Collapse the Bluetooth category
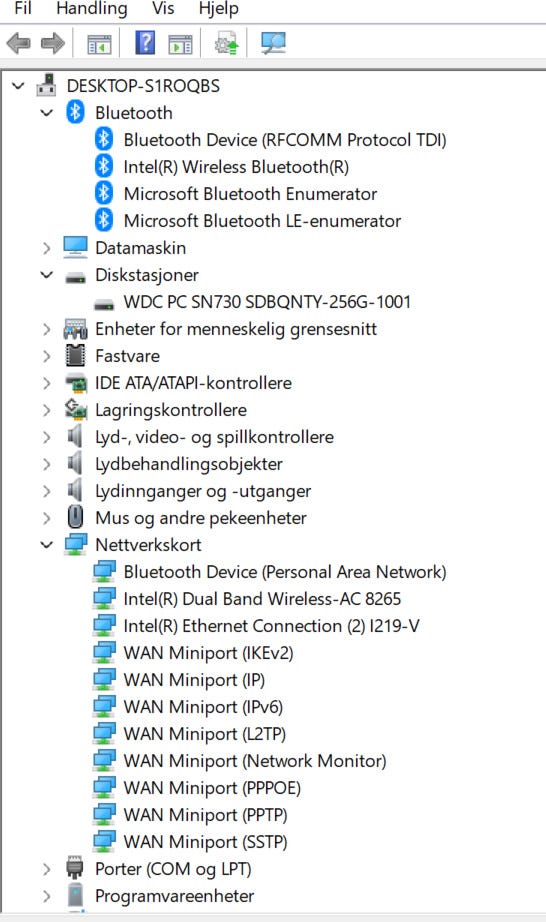 pos(47,113)
